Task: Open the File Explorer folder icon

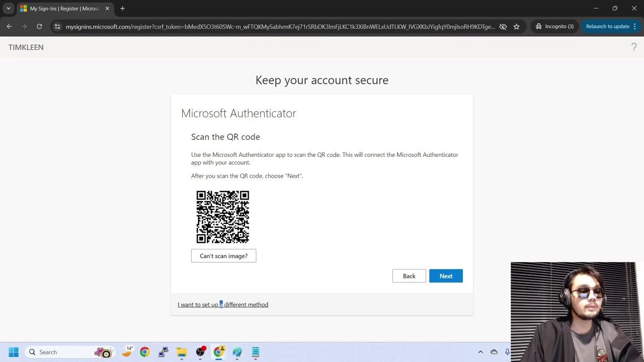Action: click(x=182, y=352)
